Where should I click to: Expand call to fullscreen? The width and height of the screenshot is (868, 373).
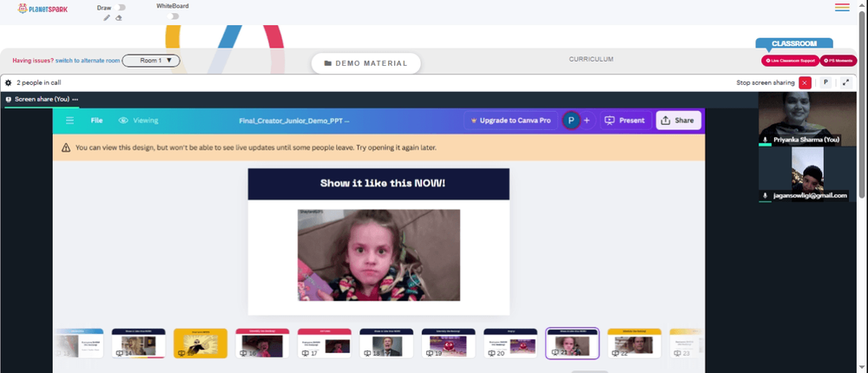pos(845,82)
